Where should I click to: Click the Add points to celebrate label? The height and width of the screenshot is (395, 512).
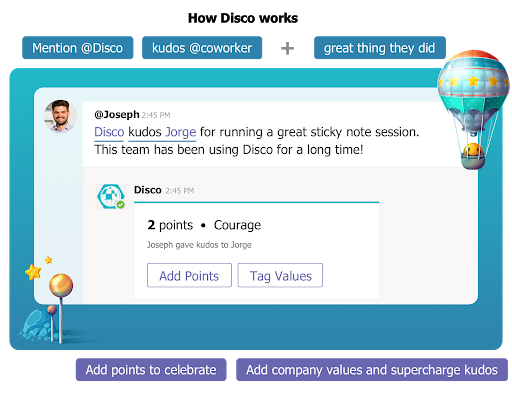[x=151, y=370]
